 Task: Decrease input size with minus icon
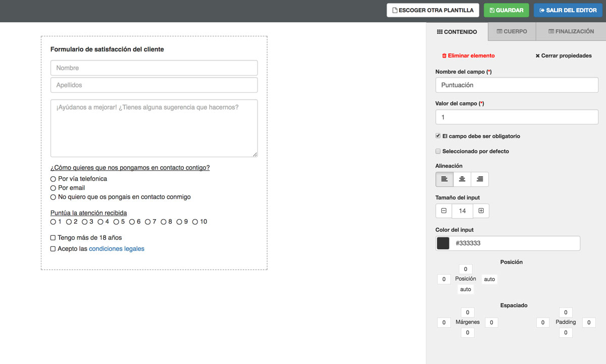[x=444, y=211]
